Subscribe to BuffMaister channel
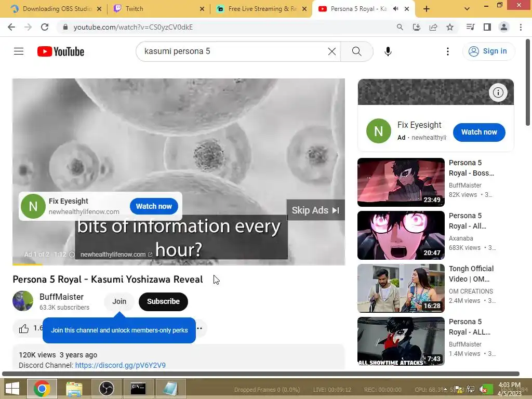Viewport: 532px width, 399px height. 163,301
